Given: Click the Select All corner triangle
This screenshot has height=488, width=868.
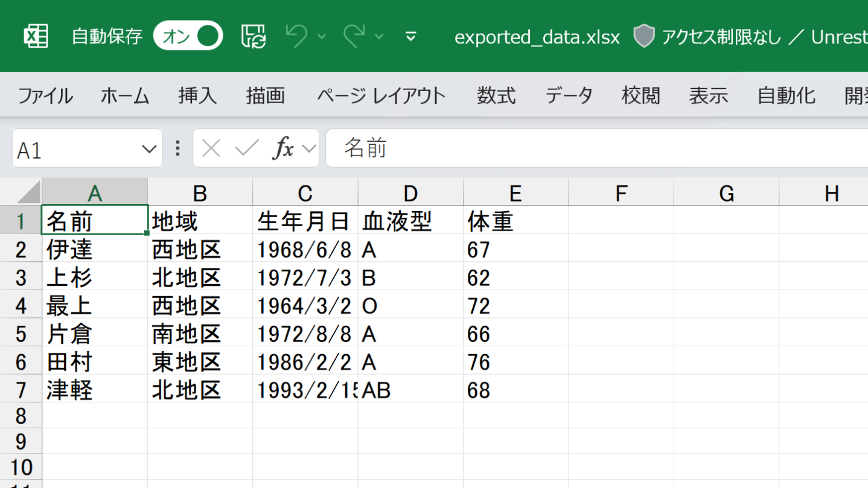Looking at the screenshot, I should pyautogui.click(x=28, y=192).
